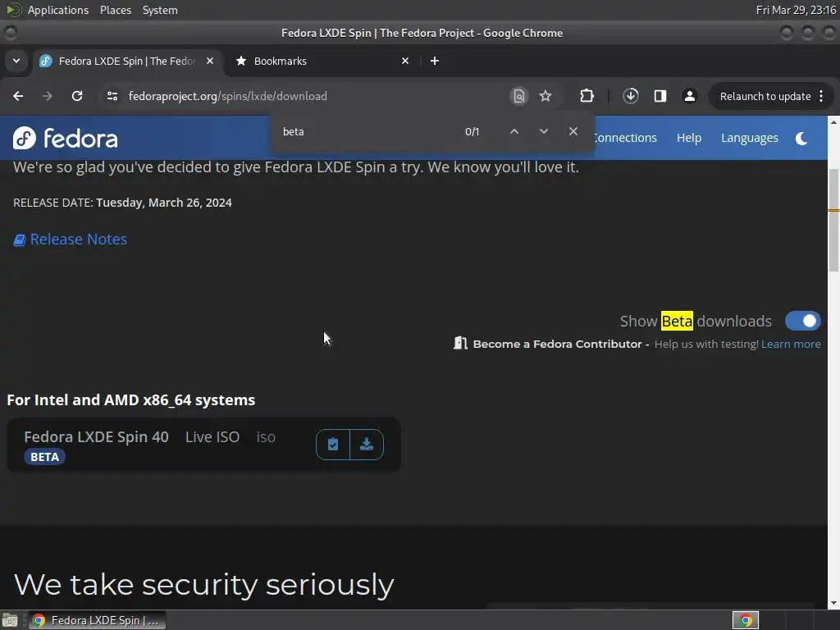Click the 'We take security seriously' heading

click(x=203, y=584)
